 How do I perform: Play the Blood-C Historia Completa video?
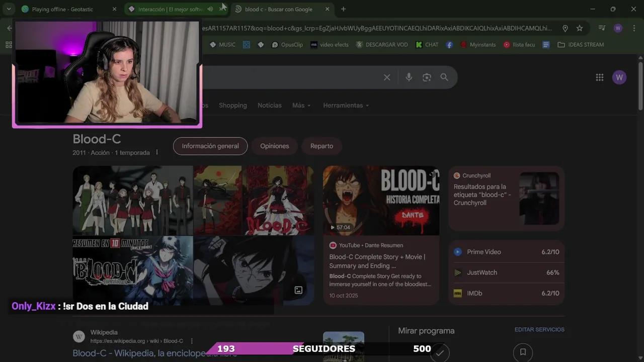pyautogui.click(x=381, y=201)
